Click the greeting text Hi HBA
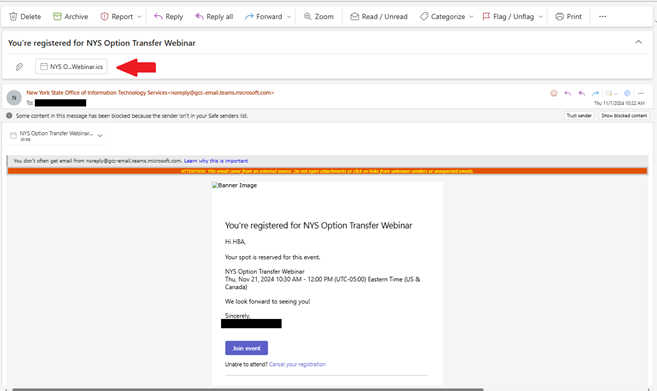Screen dimensions: 657x391 click(235, 242)
